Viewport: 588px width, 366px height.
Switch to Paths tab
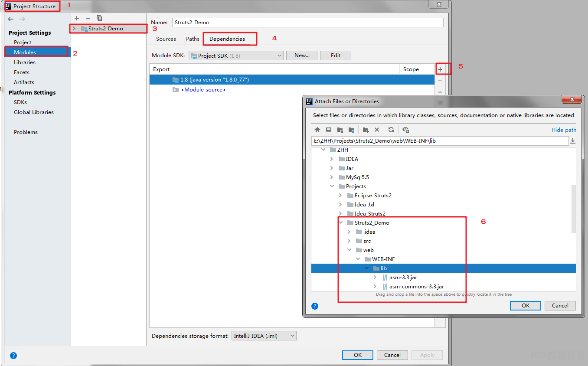(x=193, y=39)
